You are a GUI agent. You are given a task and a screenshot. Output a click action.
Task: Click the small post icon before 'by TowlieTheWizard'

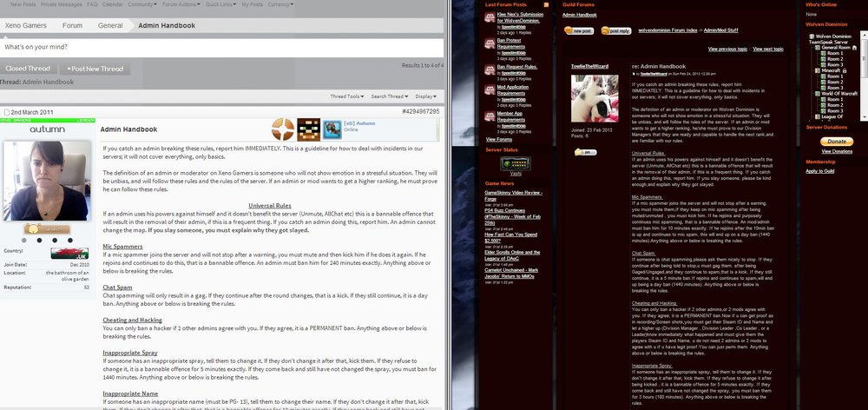pyautogui.click(x=634, y=73)
